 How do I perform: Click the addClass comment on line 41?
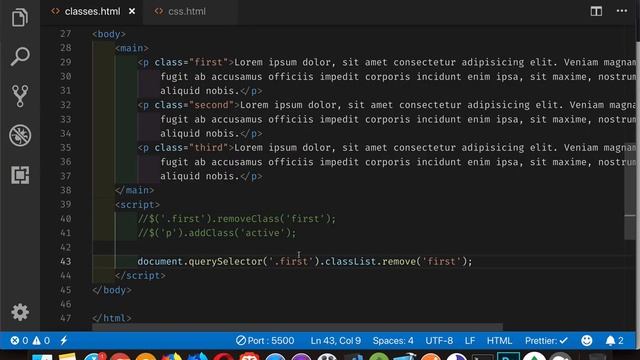217,233
